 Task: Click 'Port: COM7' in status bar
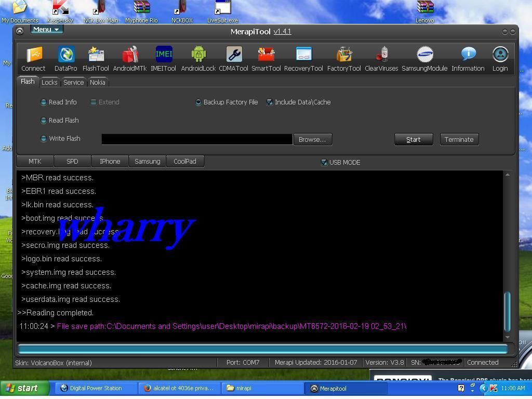click(x=243, y=363)
